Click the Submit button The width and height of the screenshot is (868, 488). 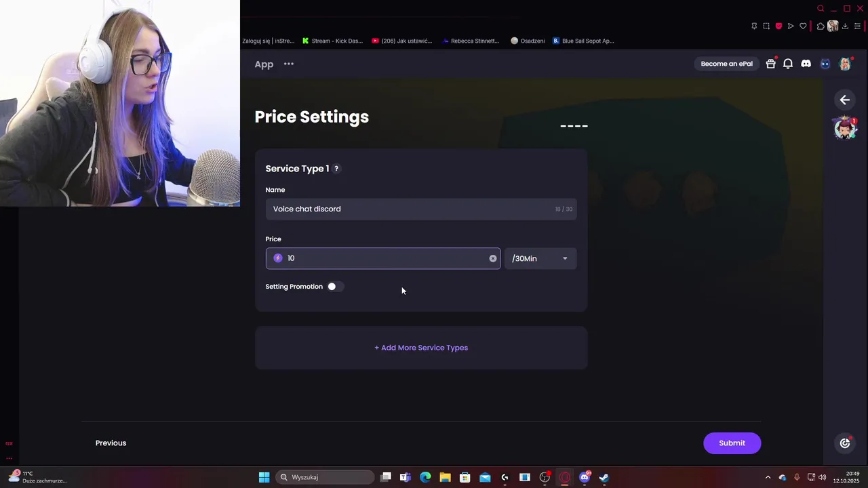732,443
